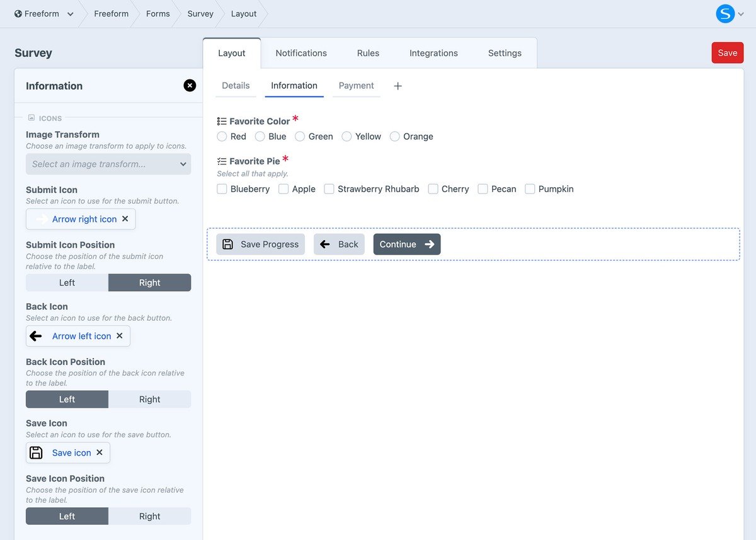This screenshot has height=540, width=756.
Task: Click the Favorite Color field label
Action: 260,121
